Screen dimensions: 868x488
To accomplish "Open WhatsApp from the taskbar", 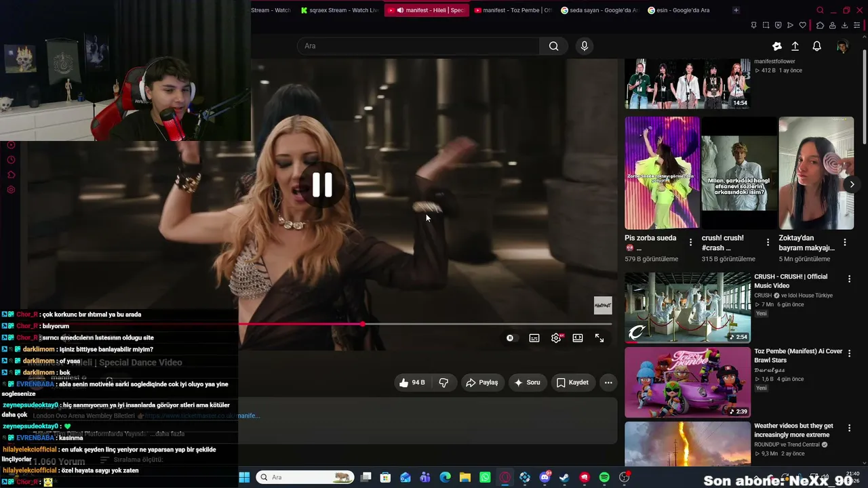I will tap(485, 477).
